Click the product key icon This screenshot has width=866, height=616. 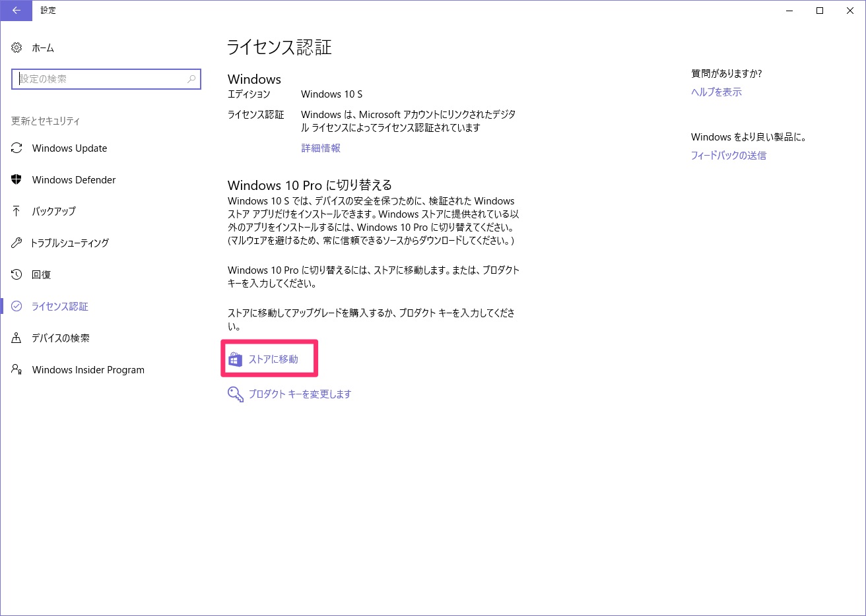[235, 394]
